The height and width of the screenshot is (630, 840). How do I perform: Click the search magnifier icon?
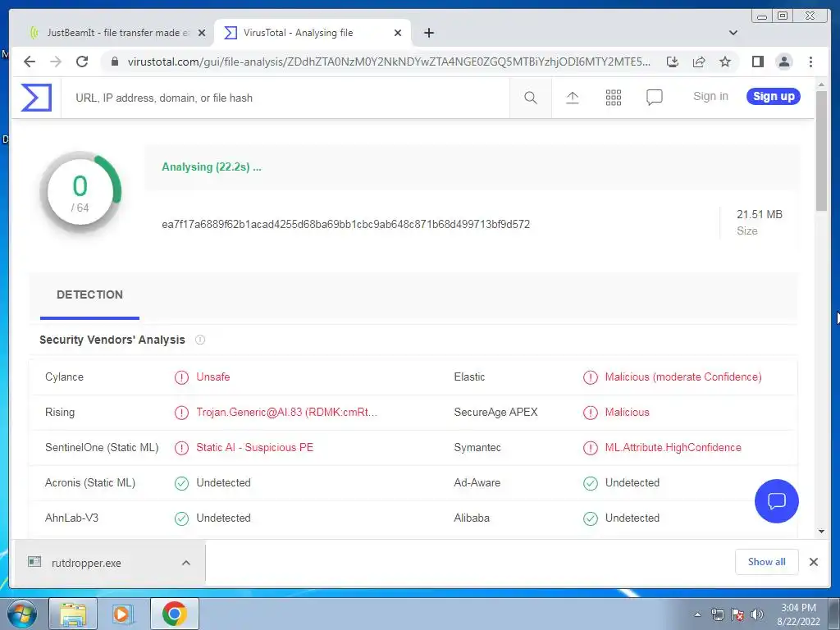tap(531, 98)
